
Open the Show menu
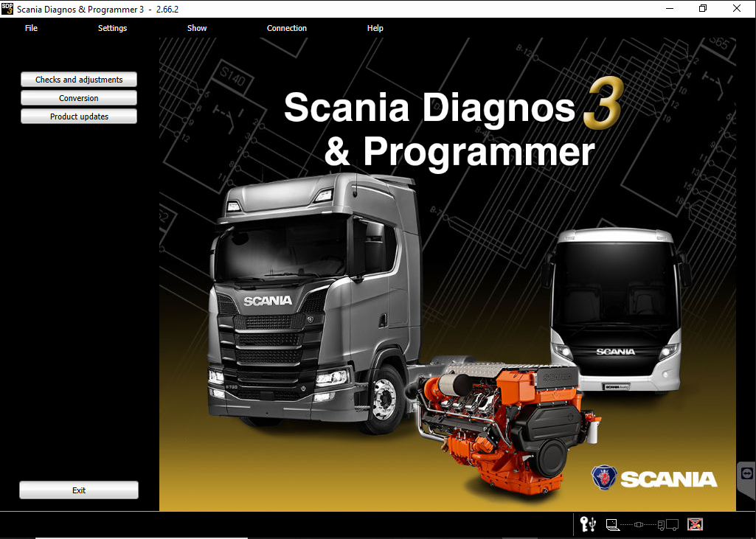(x=197, y=28)
